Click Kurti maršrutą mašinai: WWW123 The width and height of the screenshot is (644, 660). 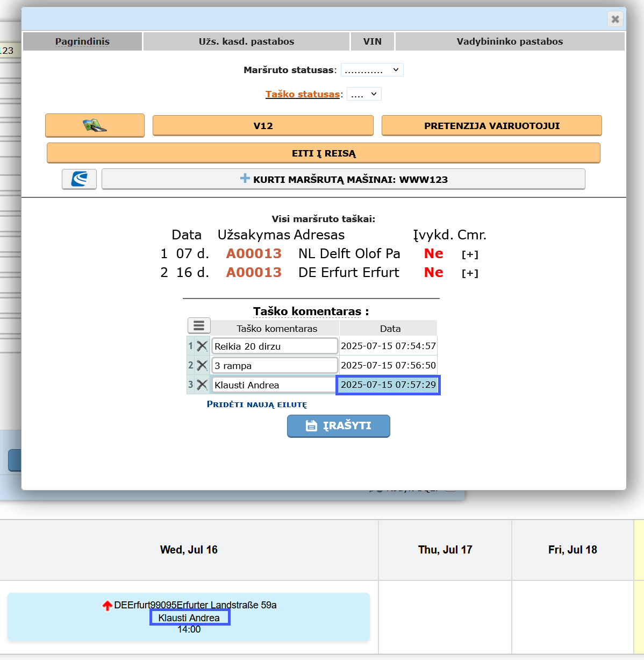pyautogui.click(x=344, y=179)
